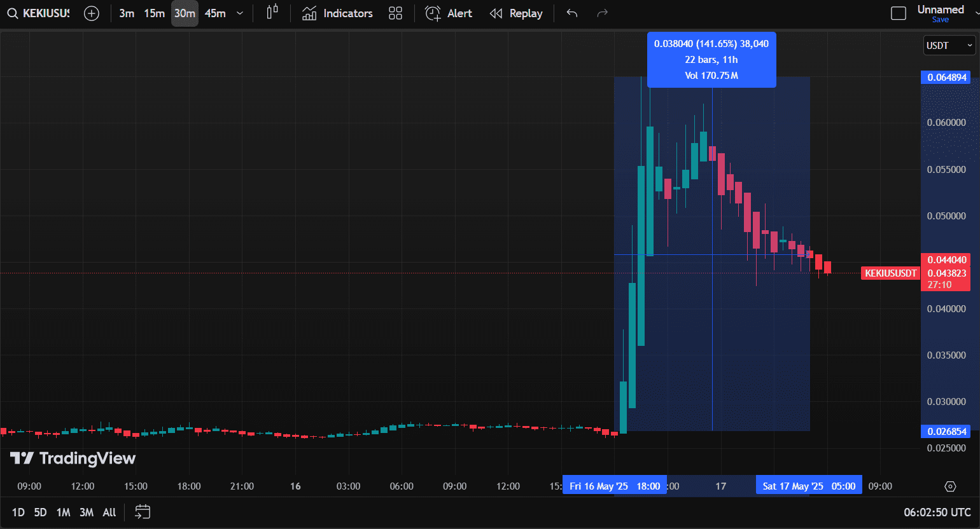Set range to All
The image size is (980, 529).
pos(109,512)
